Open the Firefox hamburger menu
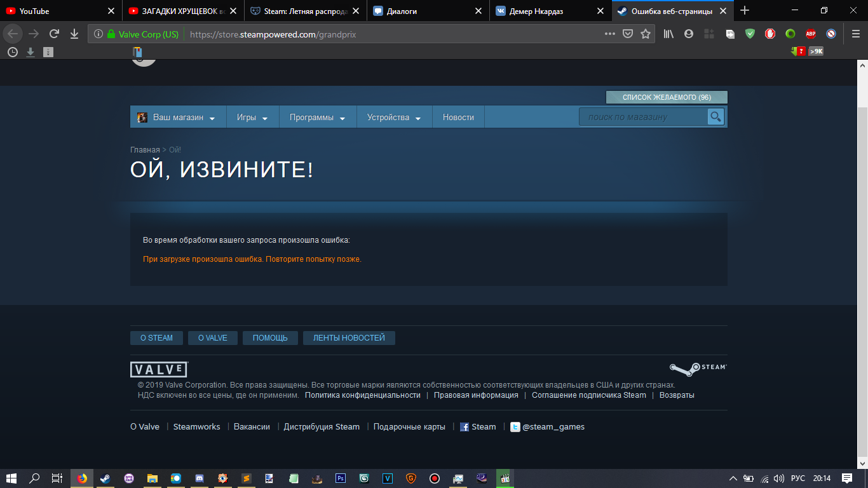This screenshot has width=868, height=488. pos(855,34)
